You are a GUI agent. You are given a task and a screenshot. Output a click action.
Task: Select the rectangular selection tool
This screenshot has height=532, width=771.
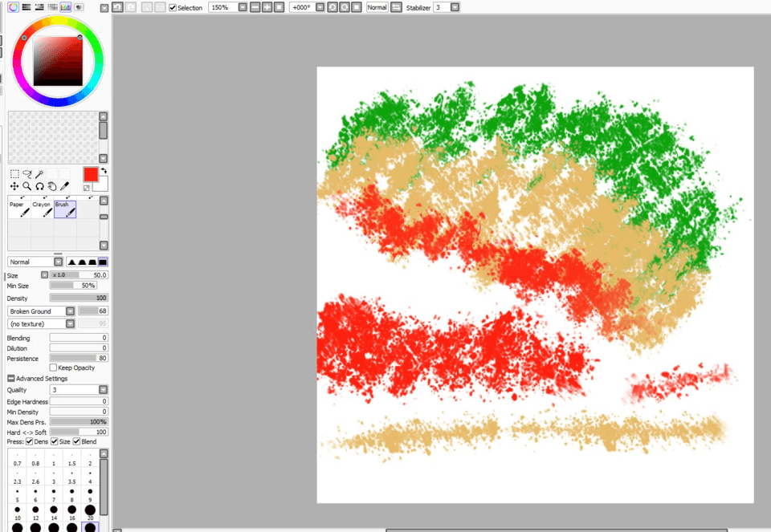[x=14, y=174]
